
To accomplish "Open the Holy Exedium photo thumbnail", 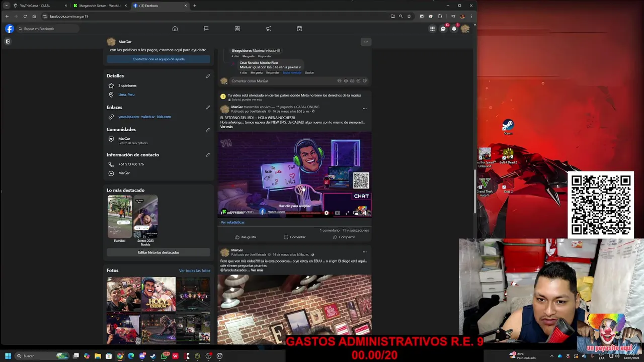I will (158, 294).
